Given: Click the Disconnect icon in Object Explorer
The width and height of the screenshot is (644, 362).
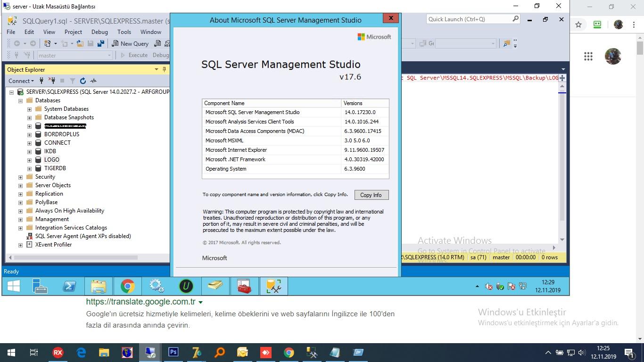Looking at the screenshot, I should pos(52,81).
